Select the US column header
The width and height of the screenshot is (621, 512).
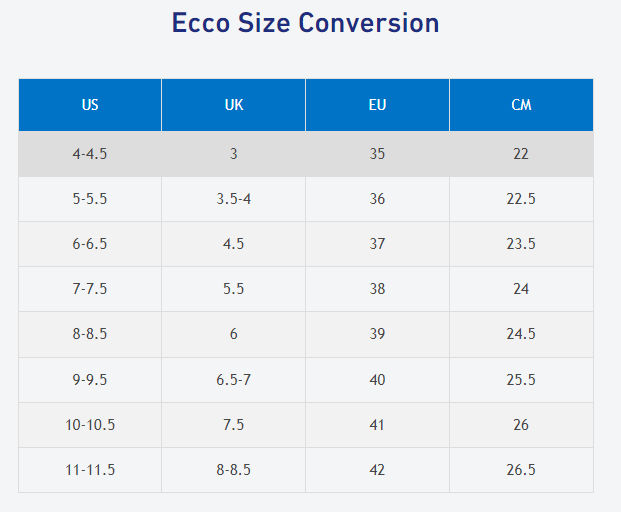click(90, 105)
